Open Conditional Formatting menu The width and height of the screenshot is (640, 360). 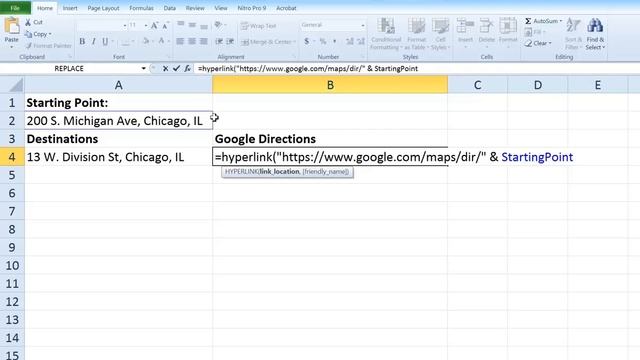point(386,34)
